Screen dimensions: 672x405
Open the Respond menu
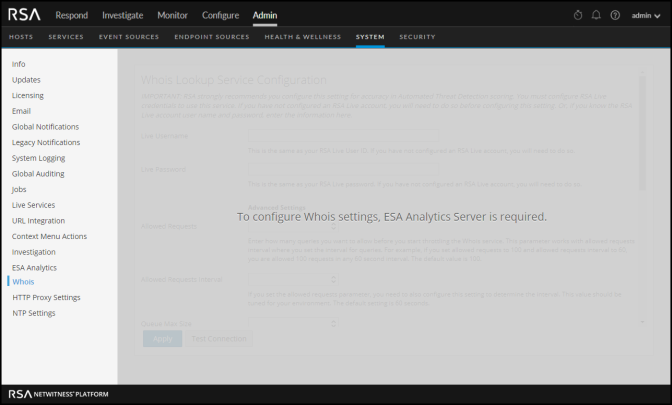point(72,15)
